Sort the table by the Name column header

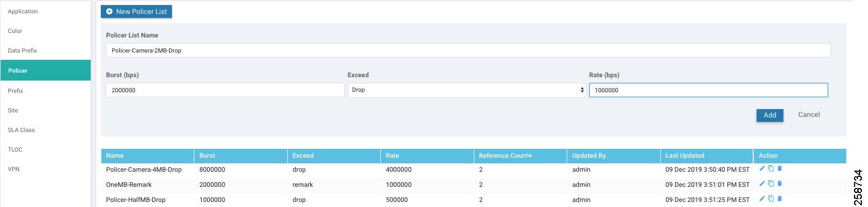point(115,156)
